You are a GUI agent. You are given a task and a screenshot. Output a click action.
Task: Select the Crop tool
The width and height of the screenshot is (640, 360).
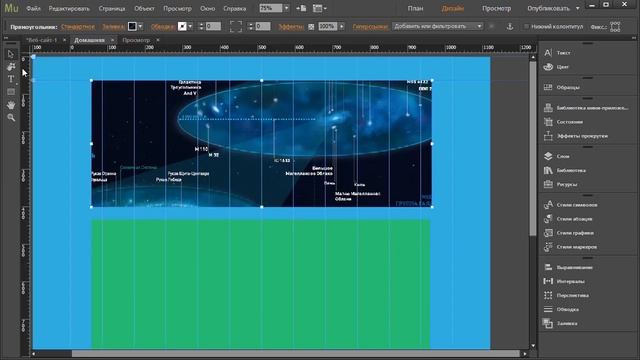[x=11, y=67]
